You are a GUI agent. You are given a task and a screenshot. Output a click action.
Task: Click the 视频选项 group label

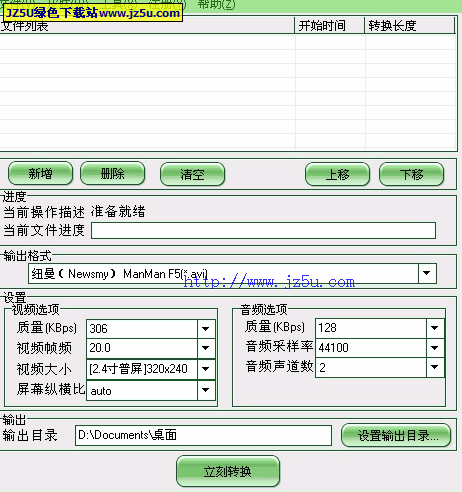click(x=35, y=310)
